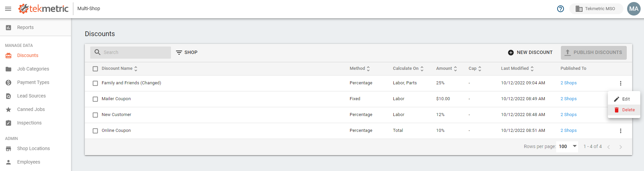
Task: Open 2 Shops link for Online Coupon
Action: click(x=569, y=131)
